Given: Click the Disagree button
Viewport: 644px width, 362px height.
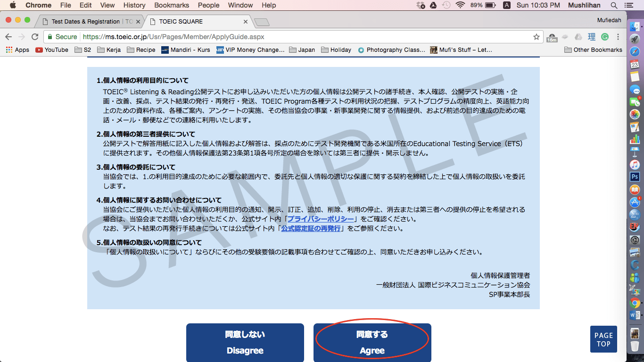Looking at the screenshot, I should (245, 343).
